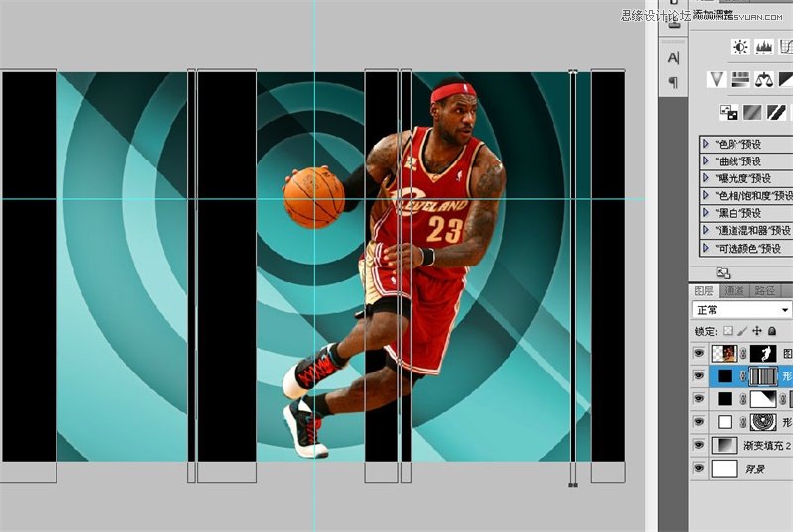Add an Invert adjustment icon
This screenshot has width=793, height=532.
pyautogui.click(x=729, y=112)
